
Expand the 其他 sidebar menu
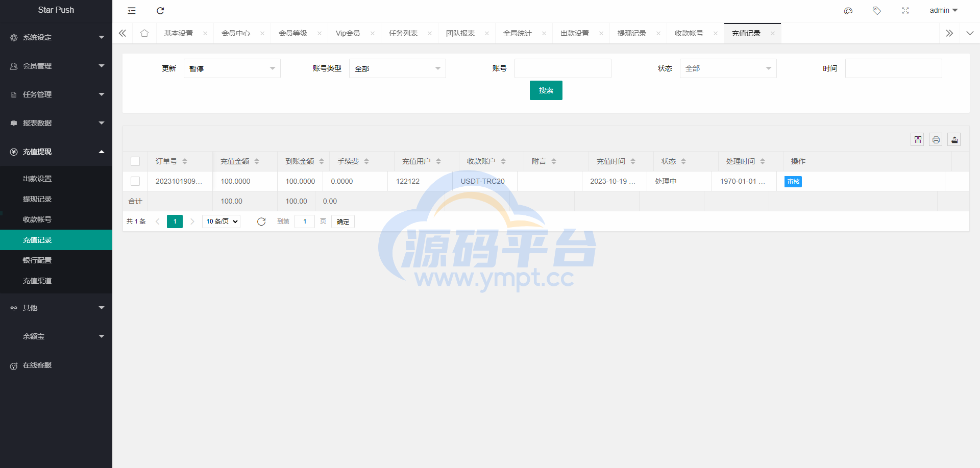pyautogui.click(x=56, y=308)
